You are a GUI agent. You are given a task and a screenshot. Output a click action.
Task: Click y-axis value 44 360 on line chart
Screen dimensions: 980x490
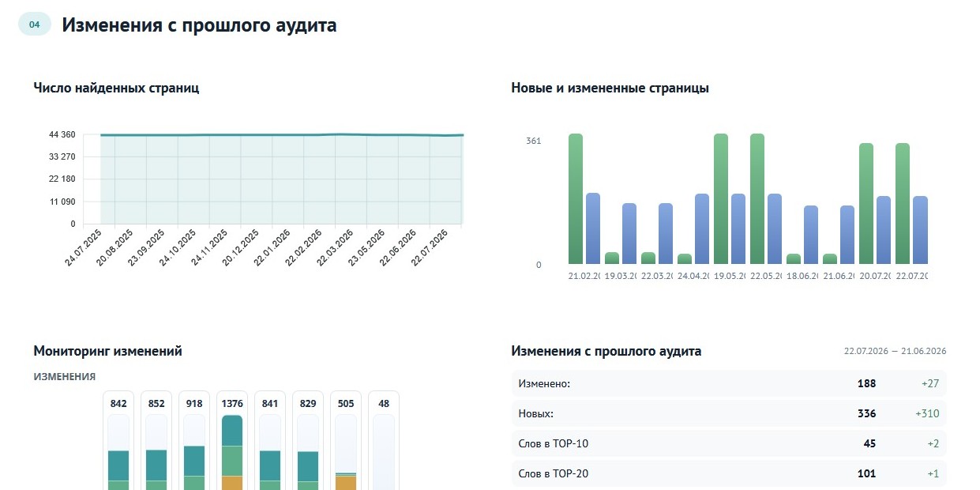62,134
